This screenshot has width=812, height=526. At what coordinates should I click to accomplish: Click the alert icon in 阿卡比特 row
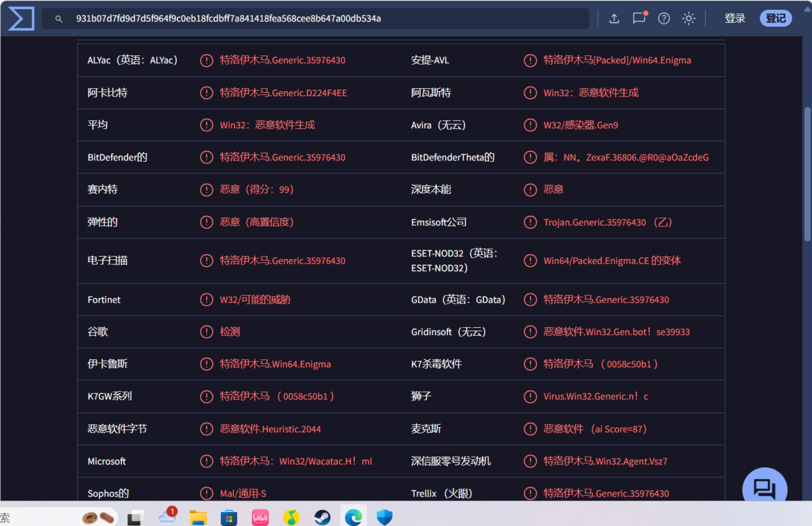pyautogui.click(x=207, y=93)
